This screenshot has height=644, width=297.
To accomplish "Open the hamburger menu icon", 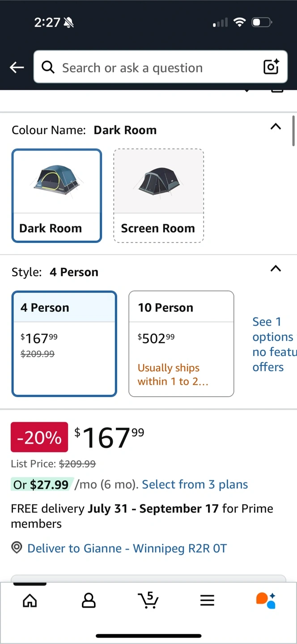I will [x=207, y=600].
